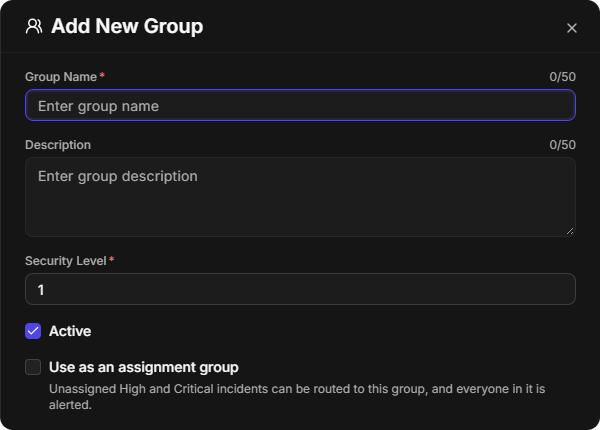Image resolution: width=600 pixels, height=430 pixels.
Task: Click the Description label
Action: click(58, 145)
